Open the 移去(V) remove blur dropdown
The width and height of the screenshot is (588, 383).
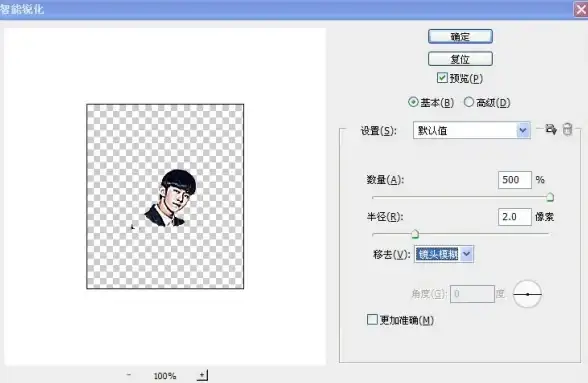pos(444,254)
